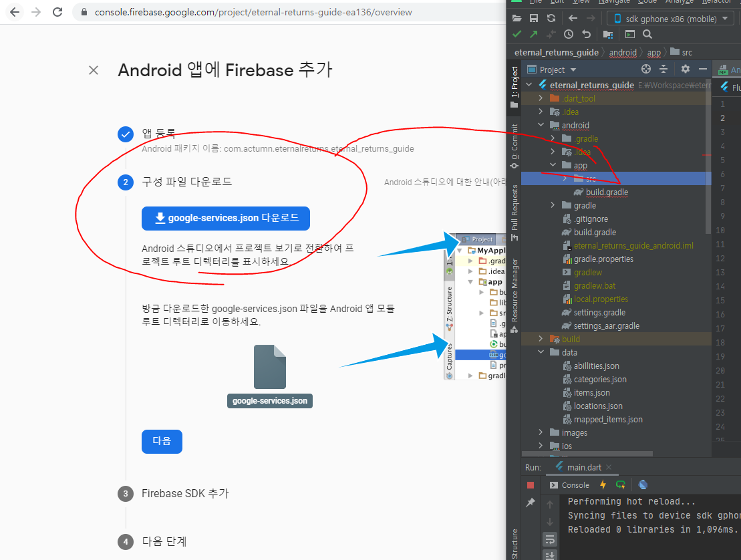Viewport: 741px width, 560px height.
Task: Click eternal_returns_guide in breadcrumb bar
Action: point(556,52)
